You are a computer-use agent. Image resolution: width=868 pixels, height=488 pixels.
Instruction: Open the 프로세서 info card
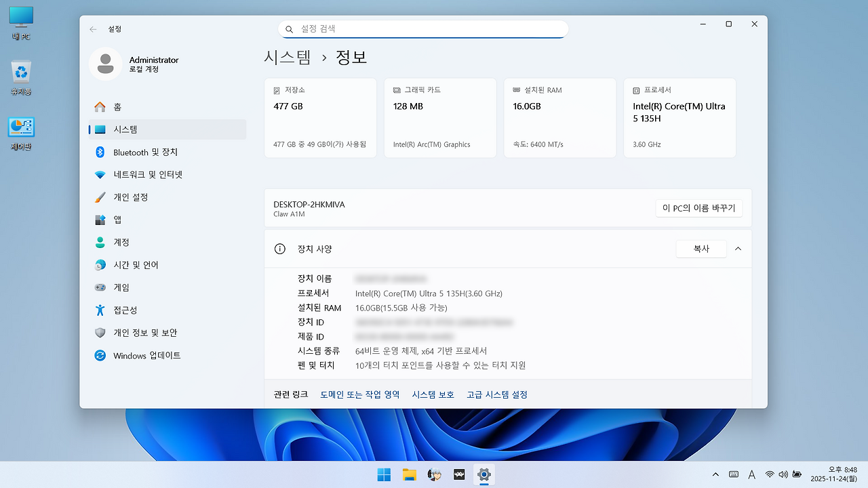pyautogui.click(x=679, y=118)
